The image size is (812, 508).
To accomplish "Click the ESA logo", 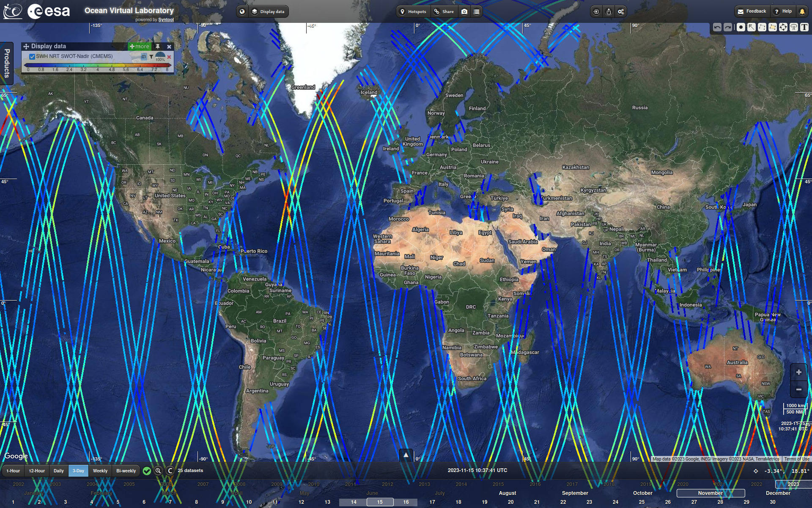I will click(49, 11).
